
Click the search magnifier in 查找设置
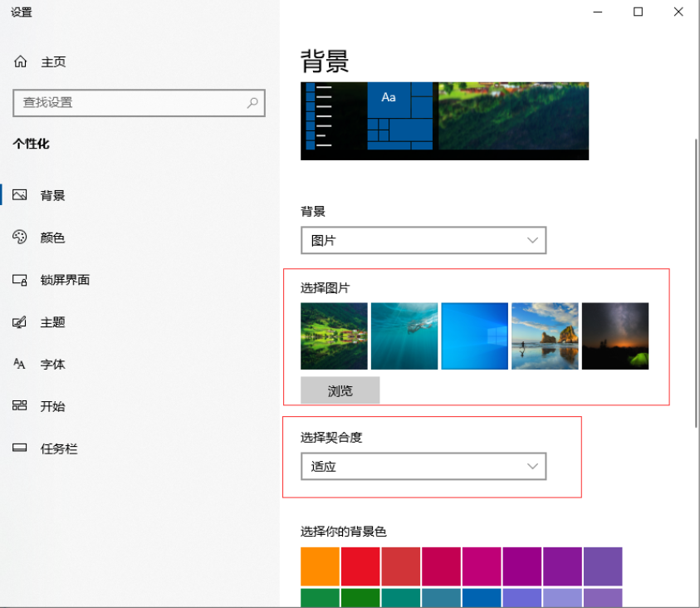click(252, 103)
